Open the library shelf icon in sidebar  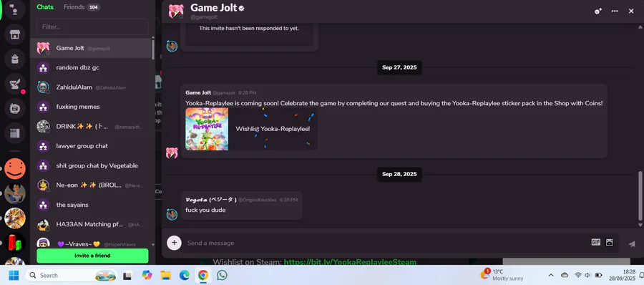pos(15,133)
